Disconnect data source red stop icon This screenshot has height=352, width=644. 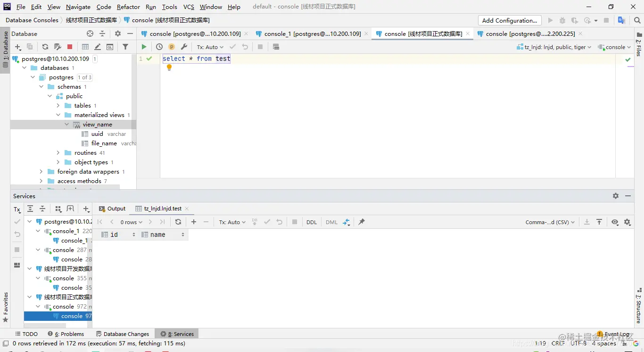(70, 47)
